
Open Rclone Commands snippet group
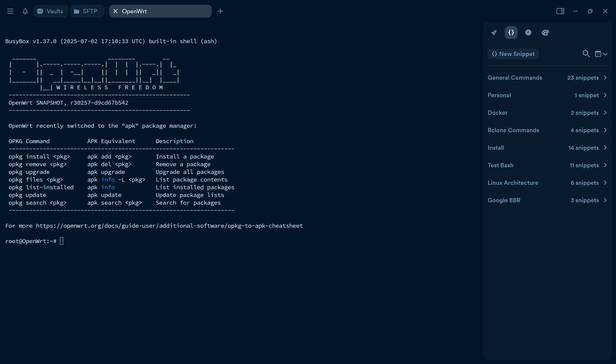(x=548, y=130)
